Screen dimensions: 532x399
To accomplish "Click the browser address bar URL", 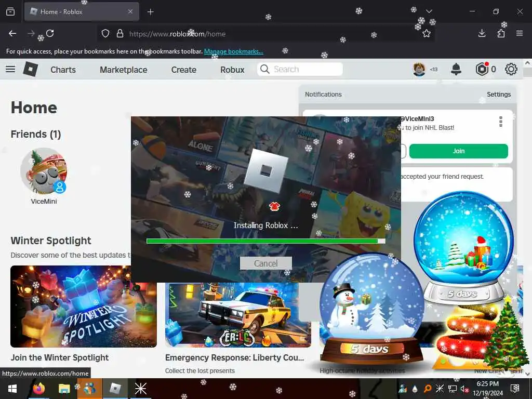I will (178, 34).
